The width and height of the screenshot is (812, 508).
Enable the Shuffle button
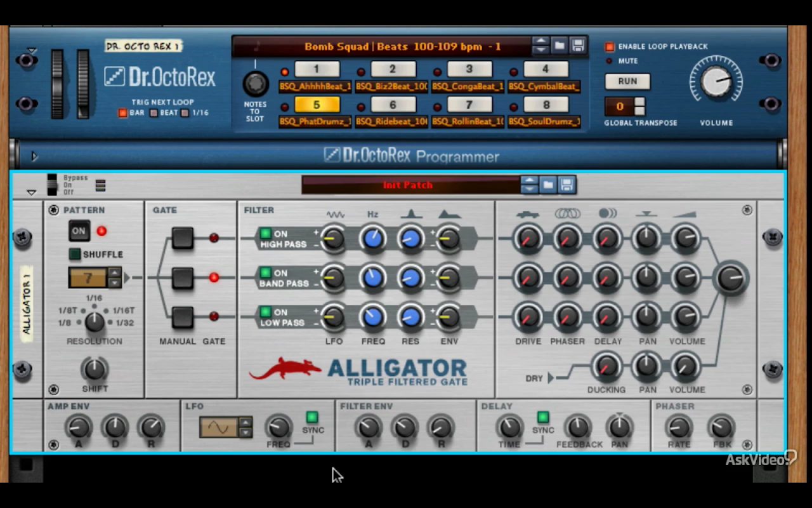[x=75, y=255]
